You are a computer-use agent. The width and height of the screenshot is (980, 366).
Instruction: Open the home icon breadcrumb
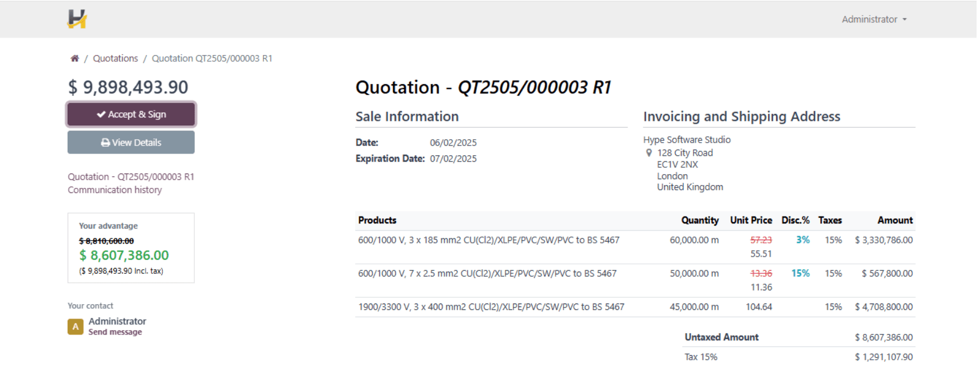click(x=75, y=58)
